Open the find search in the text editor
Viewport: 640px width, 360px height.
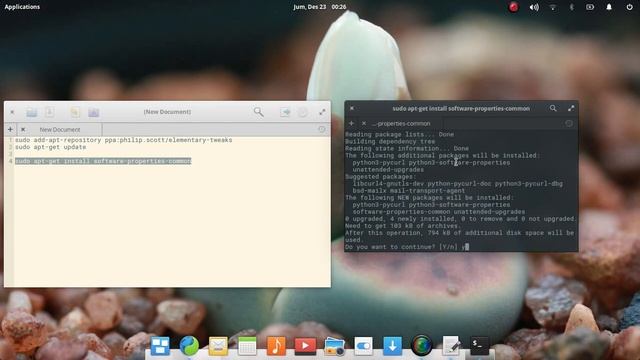[x=258, y=112]
